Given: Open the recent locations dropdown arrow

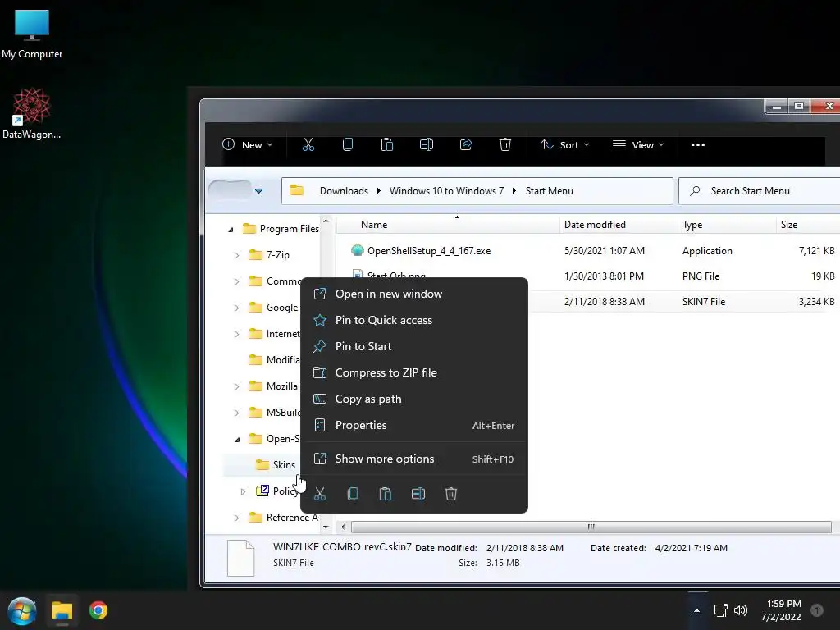Looking at the screenshot, I should click(x=258, y=190).
